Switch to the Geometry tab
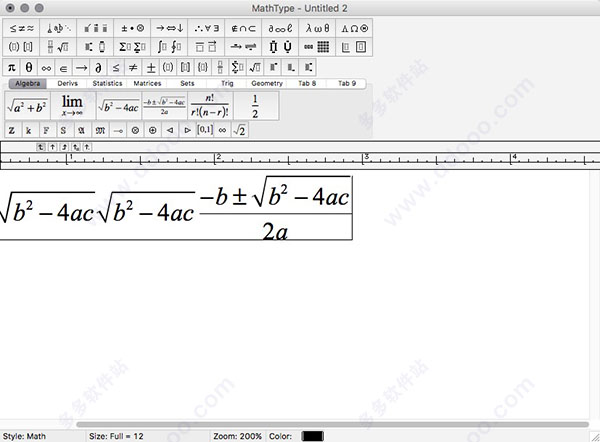The image size is (600, 442). [267, 83]
